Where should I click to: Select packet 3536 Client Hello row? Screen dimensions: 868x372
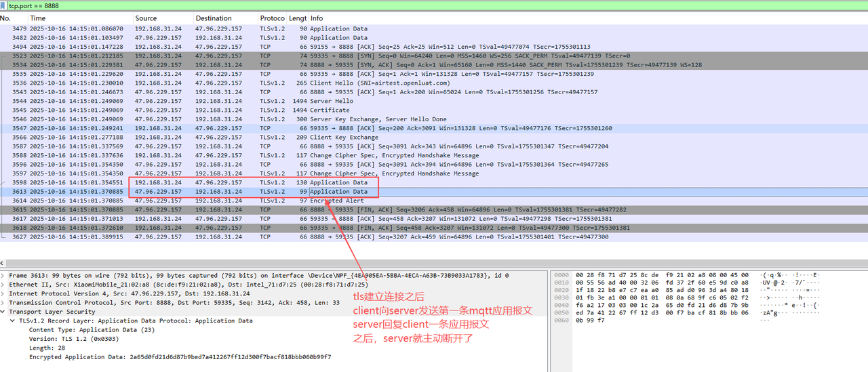coord(203,83)
